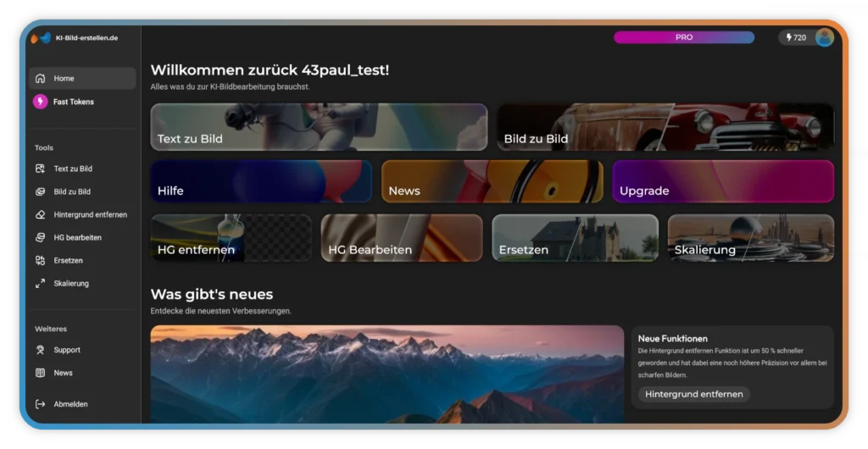Screen dimensions: 868x449
Task: Select the Text zu Bild sidebar icon
Action: click(40, 169)
